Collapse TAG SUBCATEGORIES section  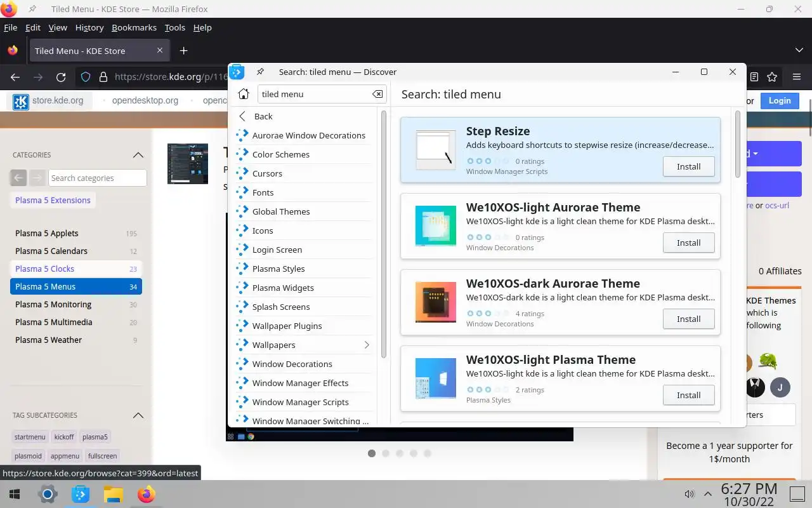tap(138, 415)
